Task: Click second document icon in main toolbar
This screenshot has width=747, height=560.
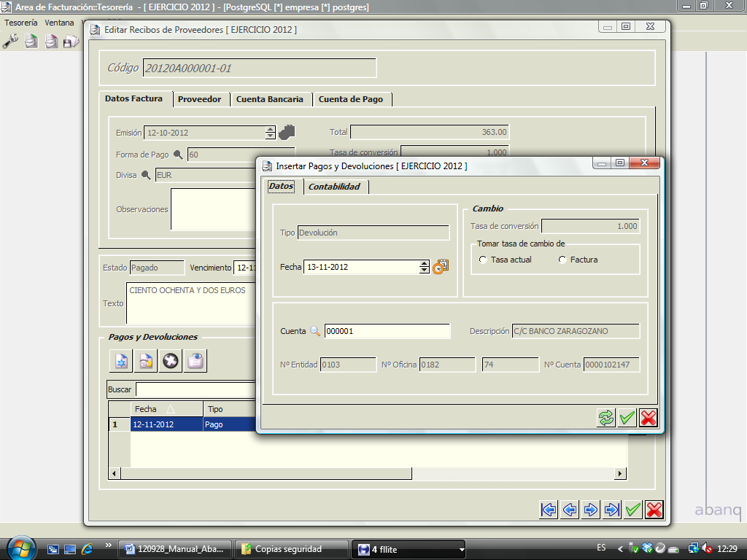Action: (31, 42)
